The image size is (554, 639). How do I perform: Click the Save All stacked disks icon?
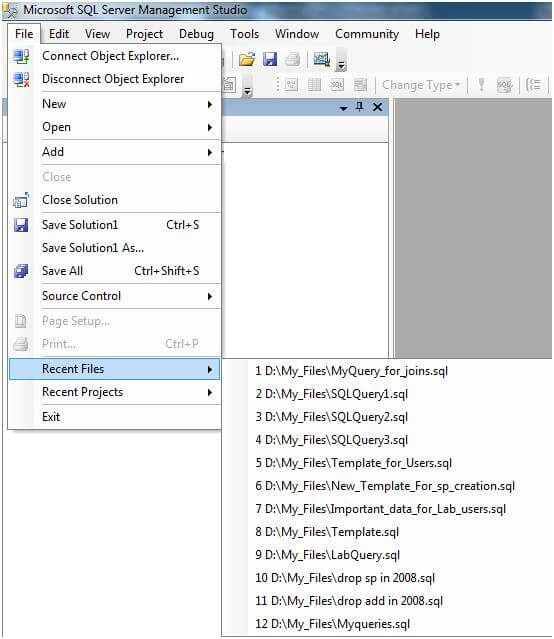coord(21,271)
